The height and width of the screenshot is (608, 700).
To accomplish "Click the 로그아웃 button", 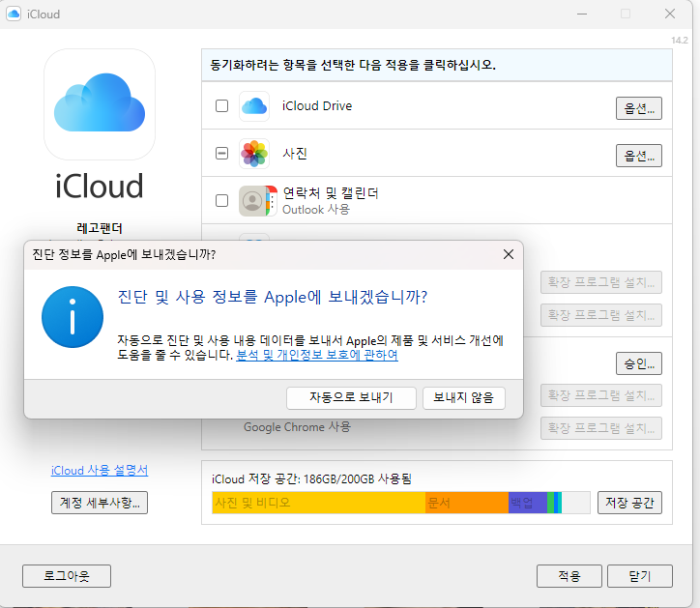I will [67, 576].
